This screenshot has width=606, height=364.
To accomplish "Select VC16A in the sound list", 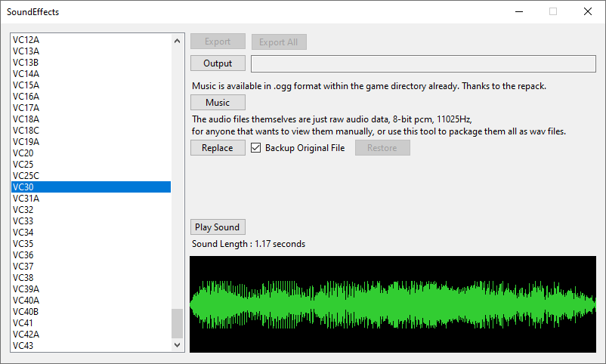I will tap(91, 96).
